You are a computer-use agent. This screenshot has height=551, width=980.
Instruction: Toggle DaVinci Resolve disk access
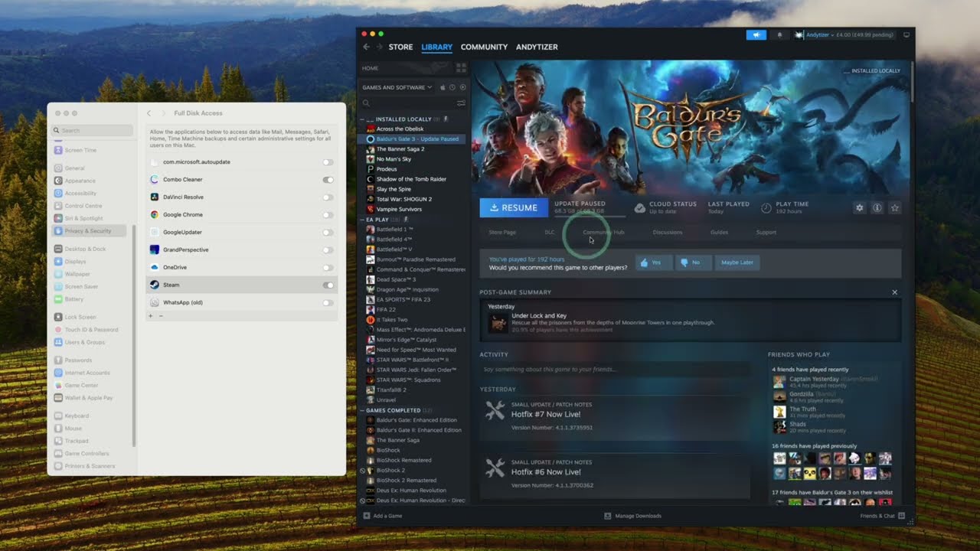[x=328, y=197]
